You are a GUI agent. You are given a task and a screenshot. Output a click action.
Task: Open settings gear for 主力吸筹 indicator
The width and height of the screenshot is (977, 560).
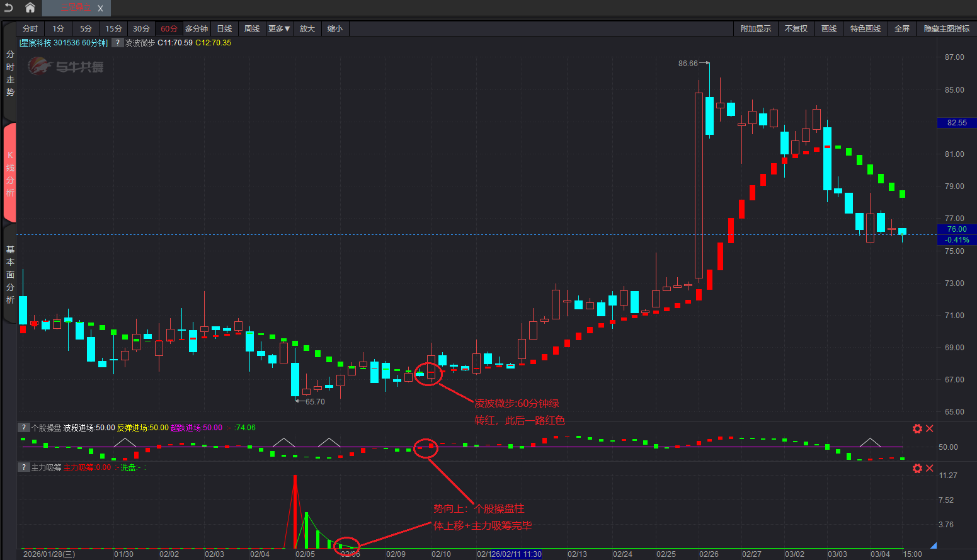tap(917, 468)
